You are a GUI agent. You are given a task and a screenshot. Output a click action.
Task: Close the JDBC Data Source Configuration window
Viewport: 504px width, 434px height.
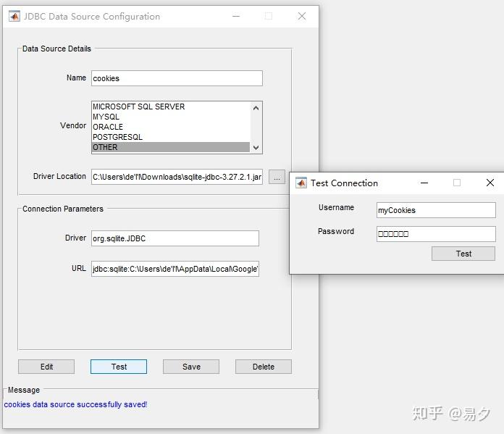[301, 16]
